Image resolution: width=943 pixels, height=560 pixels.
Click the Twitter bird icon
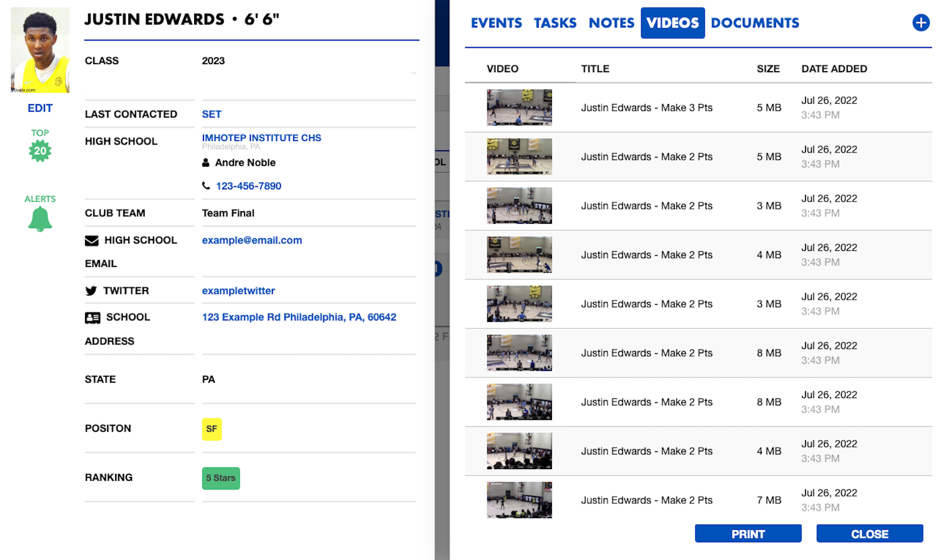click(x=91, y=291)
